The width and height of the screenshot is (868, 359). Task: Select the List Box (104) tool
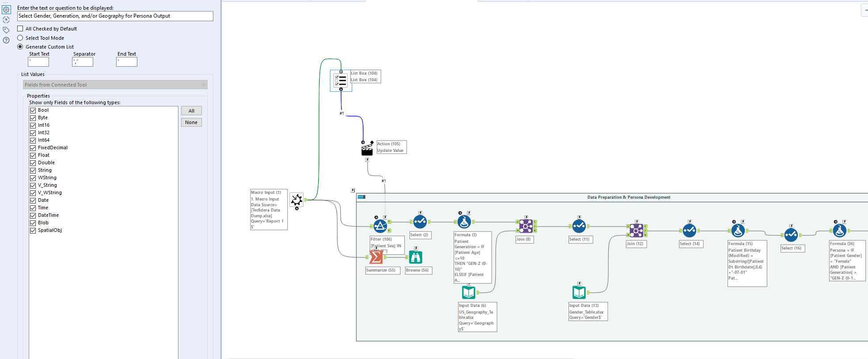[x=341, y=80]
